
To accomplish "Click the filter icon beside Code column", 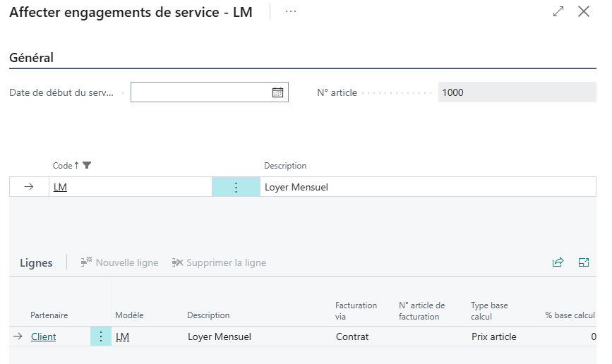I will 87,166.
